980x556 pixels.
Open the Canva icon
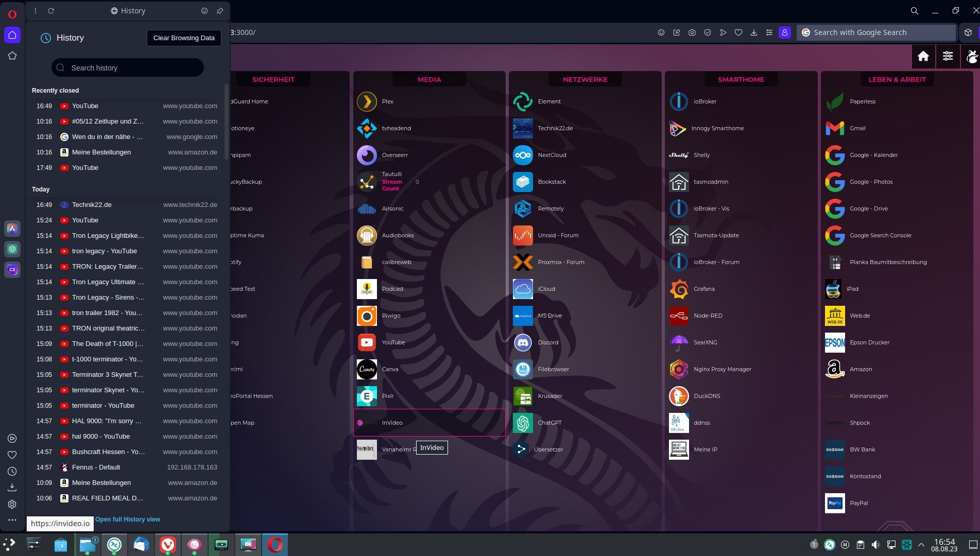tap(367, 369)
